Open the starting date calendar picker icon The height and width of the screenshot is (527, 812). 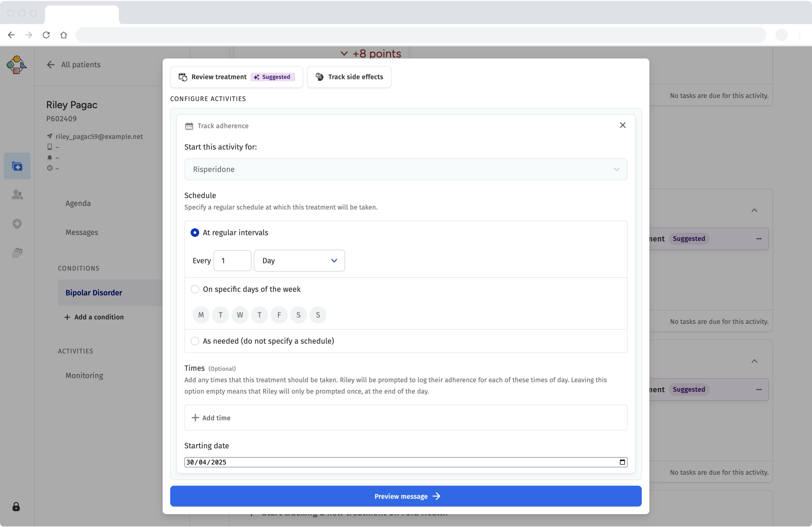tap(622, 462)
